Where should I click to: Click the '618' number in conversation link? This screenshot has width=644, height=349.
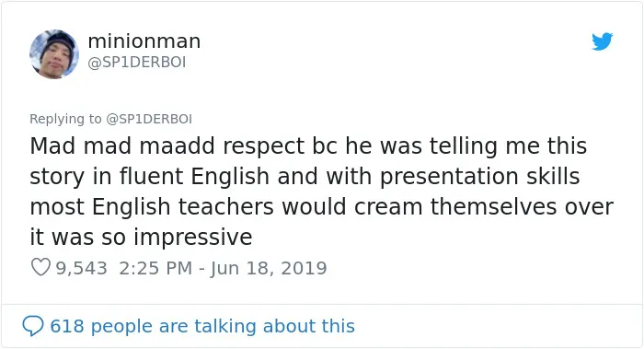tap(67, 326)
